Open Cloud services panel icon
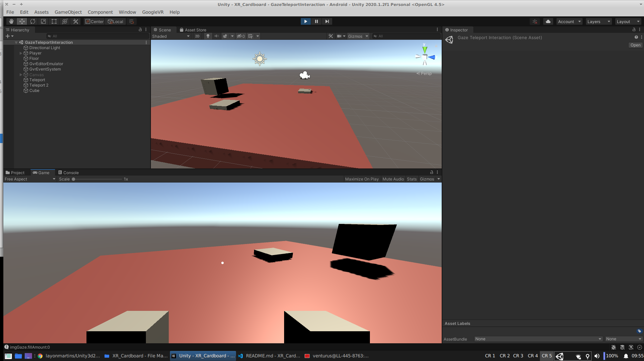 click(548, 21)
